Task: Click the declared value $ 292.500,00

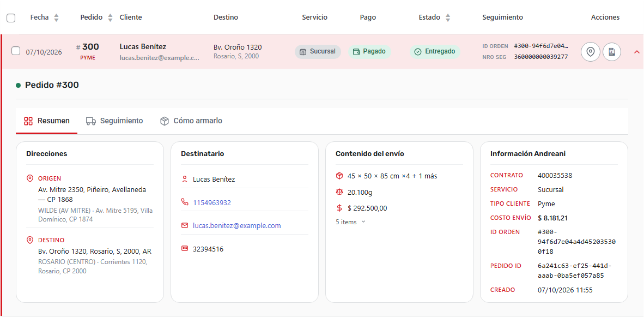Action: pos(367,208)
